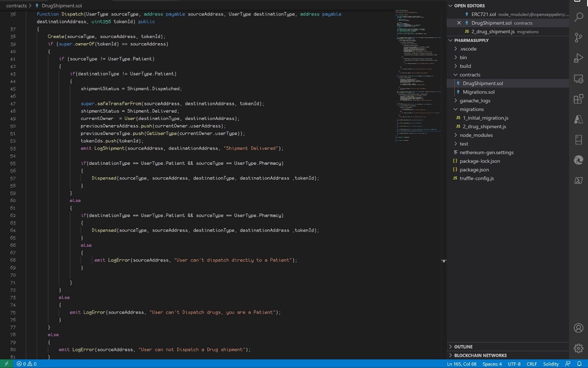Open the Azure extension panel
The height and width of the screenshot is (368, 588).
click(579, 120)
